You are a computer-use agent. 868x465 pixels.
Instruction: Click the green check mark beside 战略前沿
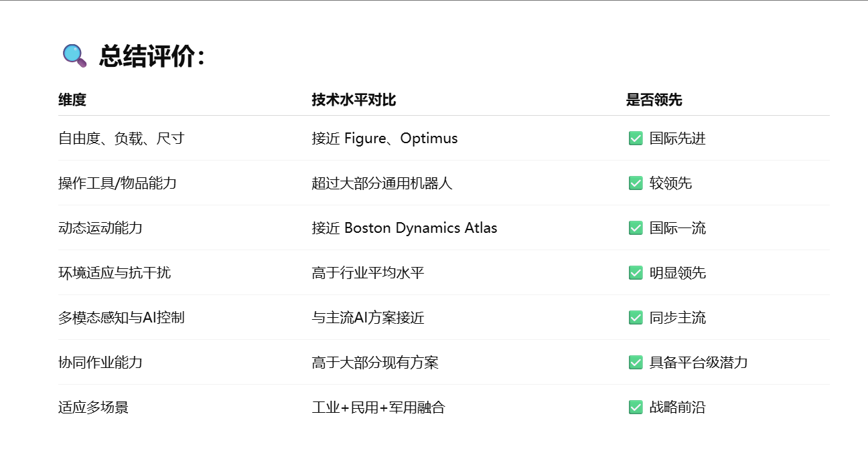click(636, 407)
